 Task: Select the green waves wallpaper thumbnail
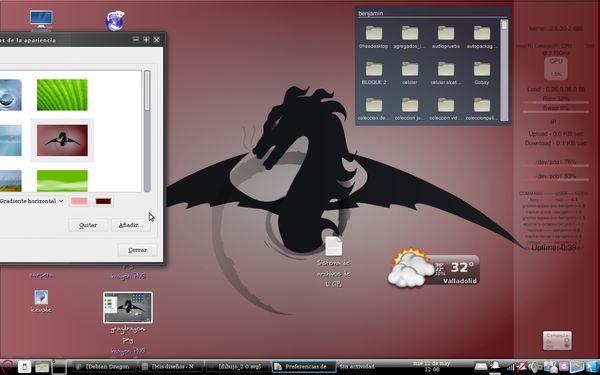coord(62,181)
